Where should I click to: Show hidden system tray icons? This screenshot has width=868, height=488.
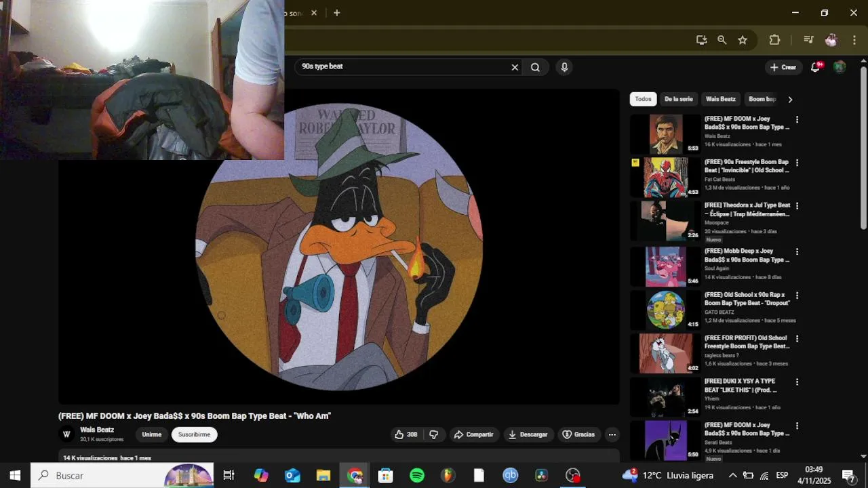pos(732,476)
